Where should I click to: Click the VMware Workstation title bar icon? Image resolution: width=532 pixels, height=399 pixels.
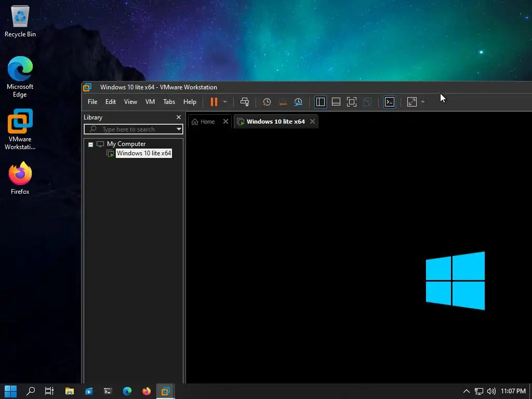[87, 87]
